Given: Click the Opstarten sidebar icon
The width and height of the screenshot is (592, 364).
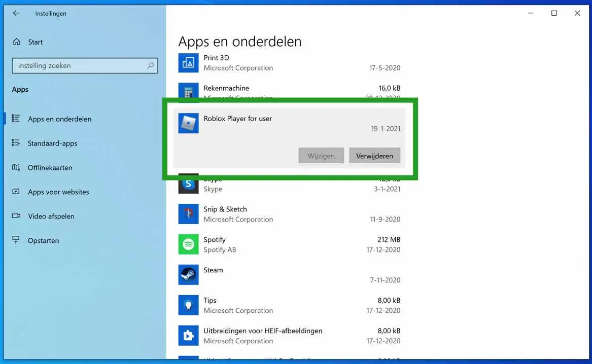Looking at the screenshot, I should [x=16, y=240].
